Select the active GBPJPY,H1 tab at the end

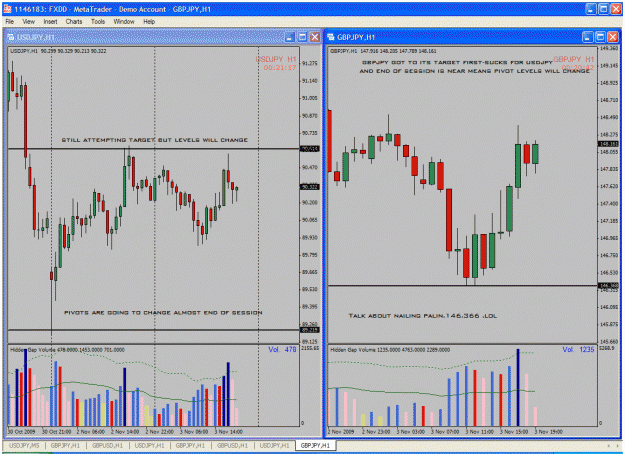click(x=315, y=445)
